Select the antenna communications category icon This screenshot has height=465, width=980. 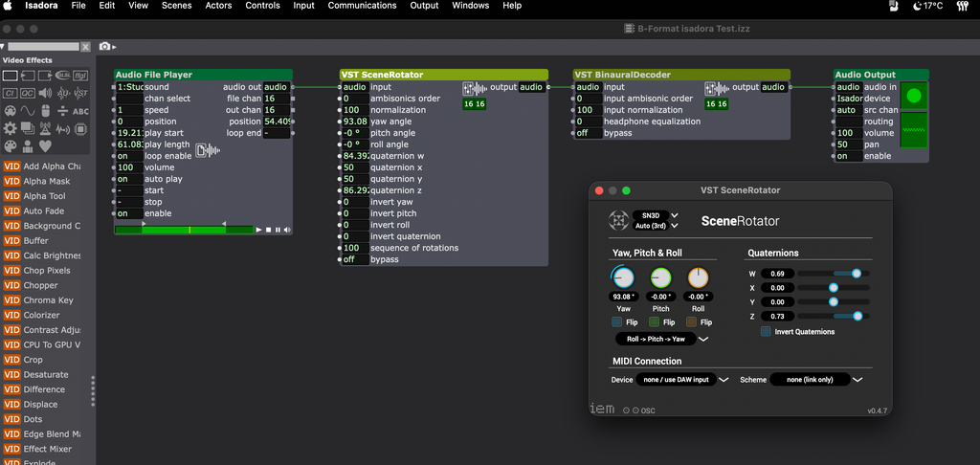tap(45, 129)
